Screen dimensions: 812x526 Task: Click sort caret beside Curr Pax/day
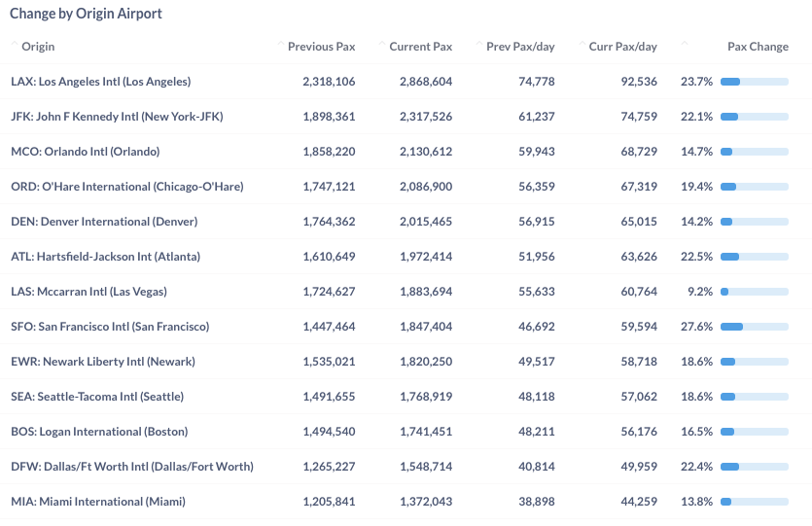(583, 44)
